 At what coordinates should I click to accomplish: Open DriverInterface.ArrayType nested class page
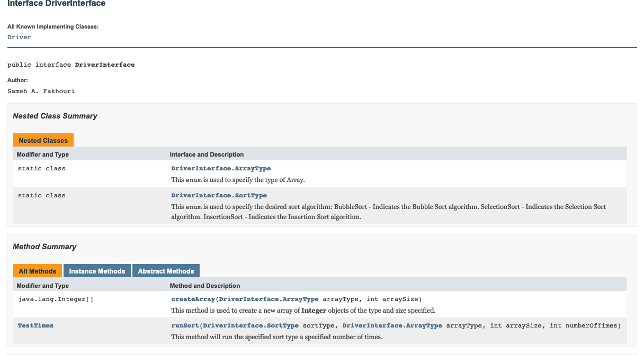pyautogui.click(x=220, y=168)
